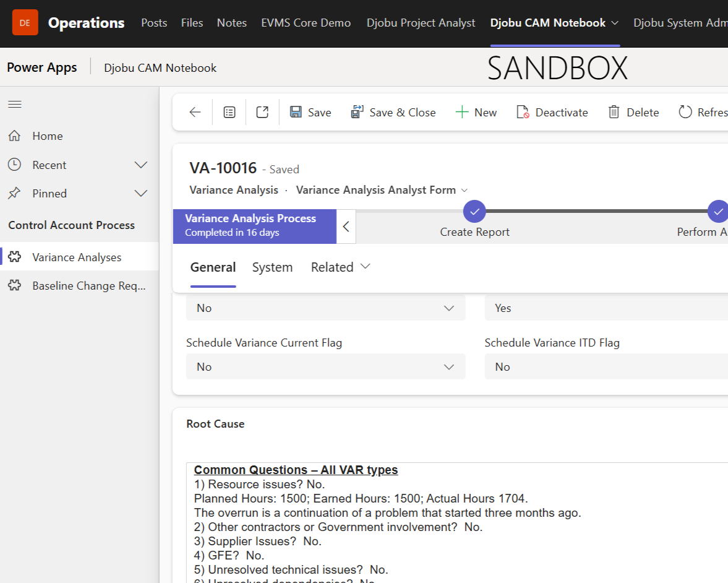Switch to the Posts tab
The width and height of the screenshot is (728, 583).
tap(154, 23)
